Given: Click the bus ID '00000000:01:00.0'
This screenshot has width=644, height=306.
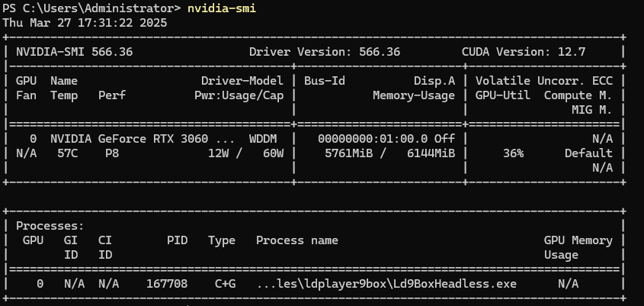Looking at the screenshot, I should [x=373, y=139].
